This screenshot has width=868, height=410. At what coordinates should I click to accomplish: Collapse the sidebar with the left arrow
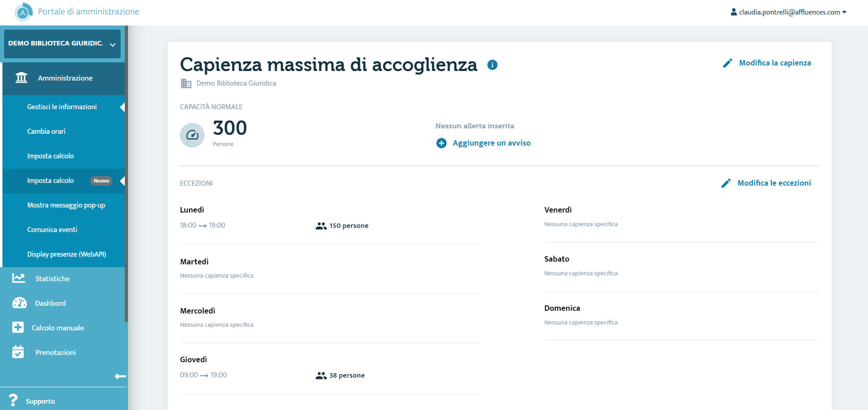[x=120, y=376]
